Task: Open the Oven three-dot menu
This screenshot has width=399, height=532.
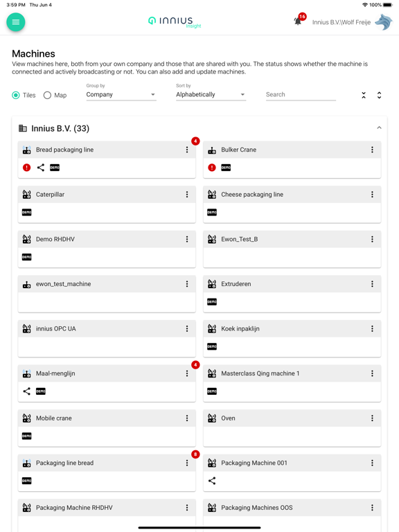Action: pyautogui.click(x=372, y=418)
